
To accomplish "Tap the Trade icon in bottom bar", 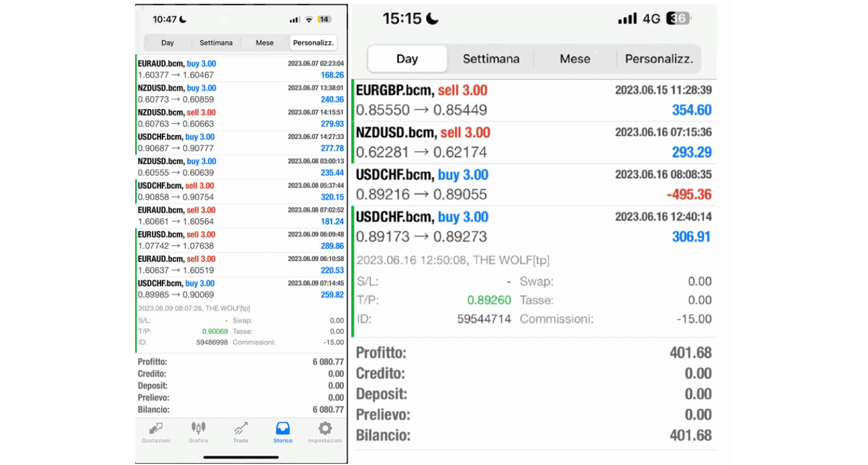I will point(241,429).
